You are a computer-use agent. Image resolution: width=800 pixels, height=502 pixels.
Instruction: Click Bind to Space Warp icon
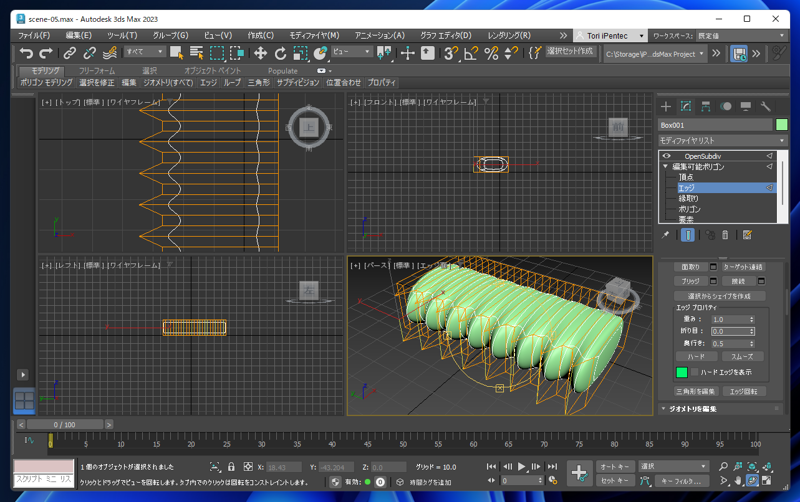pyautogui.click(x=110, y=53)
